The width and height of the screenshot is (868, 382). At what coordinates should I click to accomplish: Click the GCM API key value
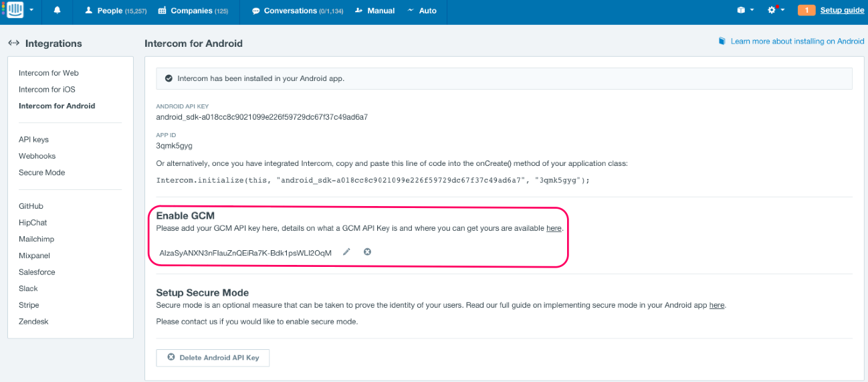pyautogui.click(x=245, y=253)
